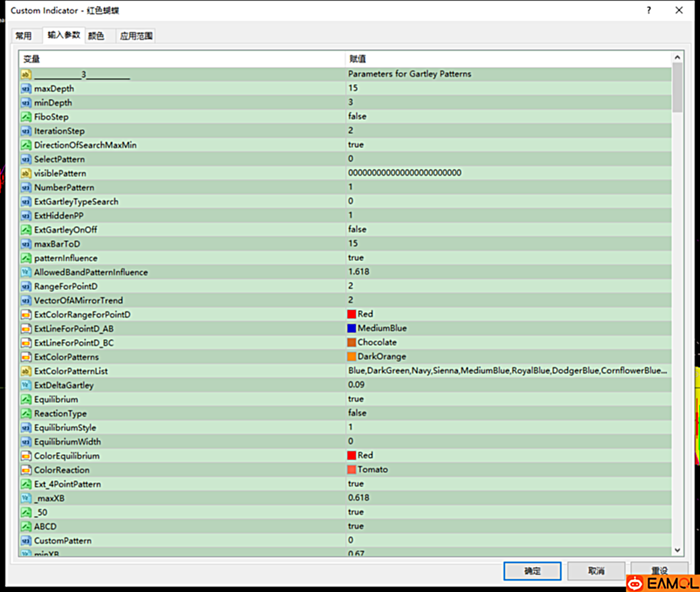Switch to the 常用 tab
The width and height of the screenshot is (700, 592).
pos(24,36)
